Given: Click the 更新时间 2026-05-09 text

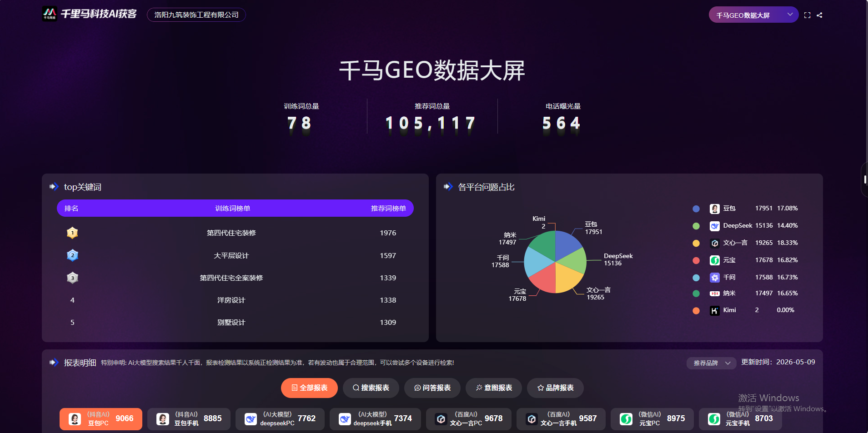Looking at the screenshot, I should (778, 362).
